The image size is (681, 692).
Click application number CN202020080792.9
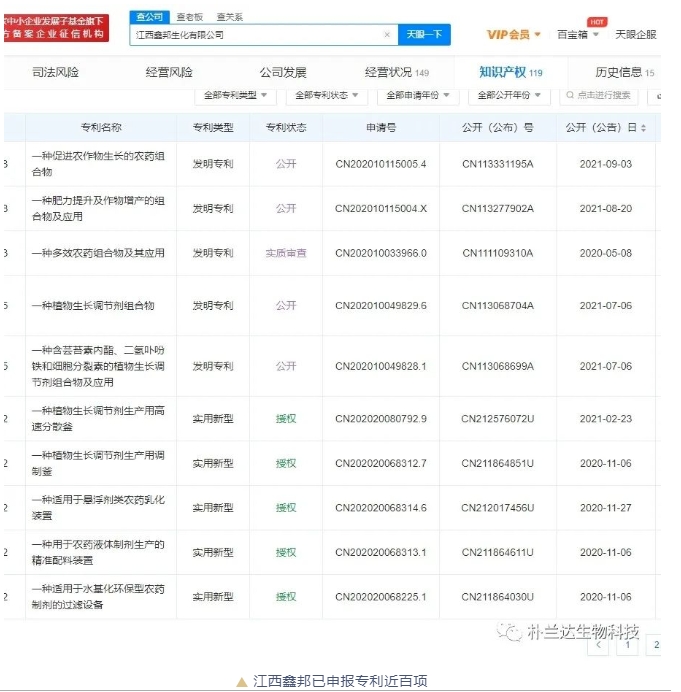[381, 419]
